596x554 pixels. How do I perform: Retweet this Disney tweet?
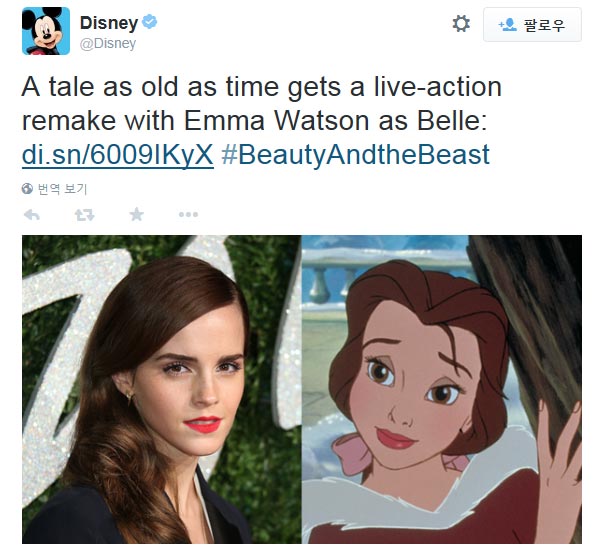point(84,215)
